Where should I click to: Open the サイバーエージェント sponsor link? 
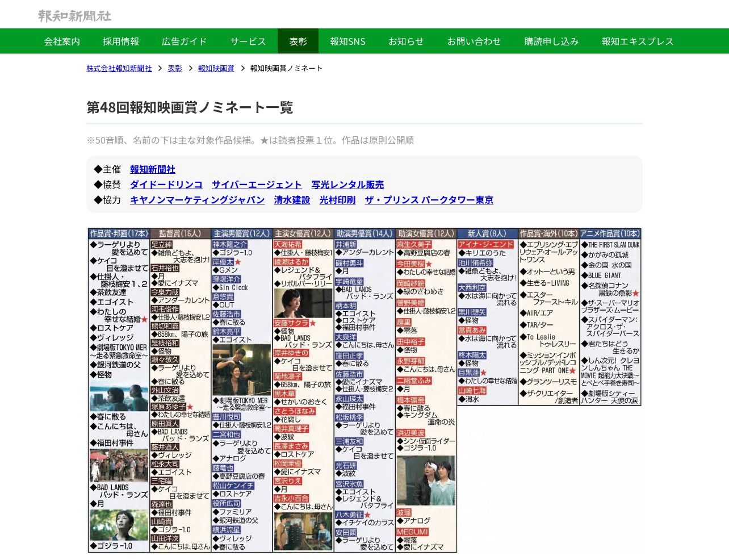coord(257,185)
